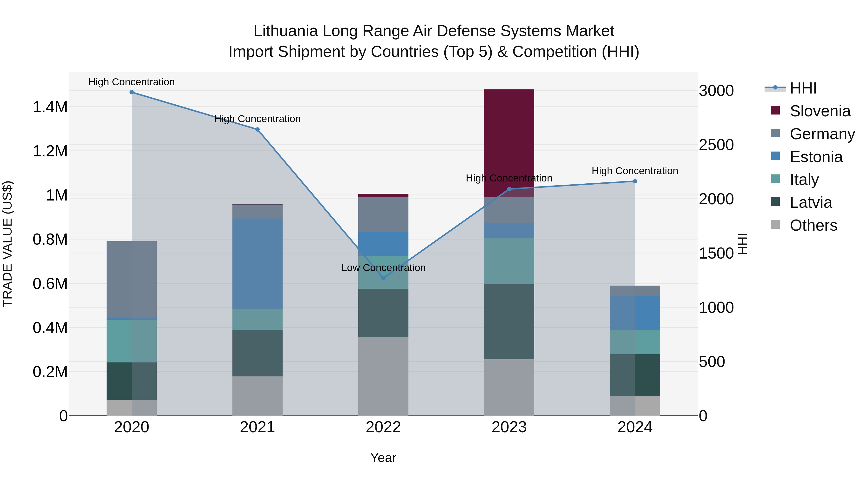
Task: Select the Slovenia segment in 2023 bar
Action: tap(509, 143)
